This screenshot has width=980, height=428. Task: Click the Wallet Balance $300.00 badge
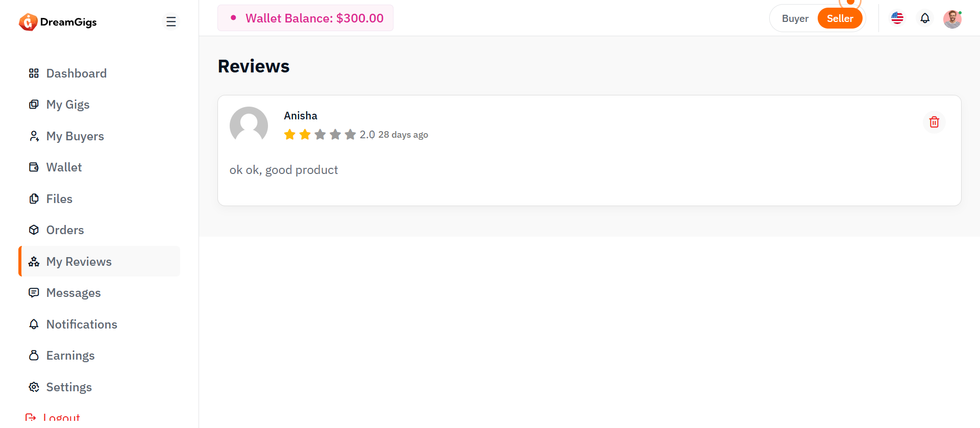tap(305, 18)
